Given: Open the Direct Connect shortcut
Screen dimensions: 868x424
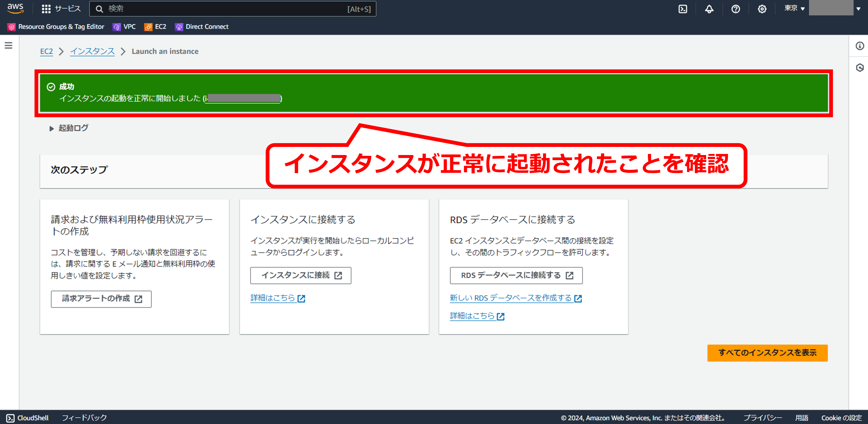Looking at the screenshot, I should point(202,27).
